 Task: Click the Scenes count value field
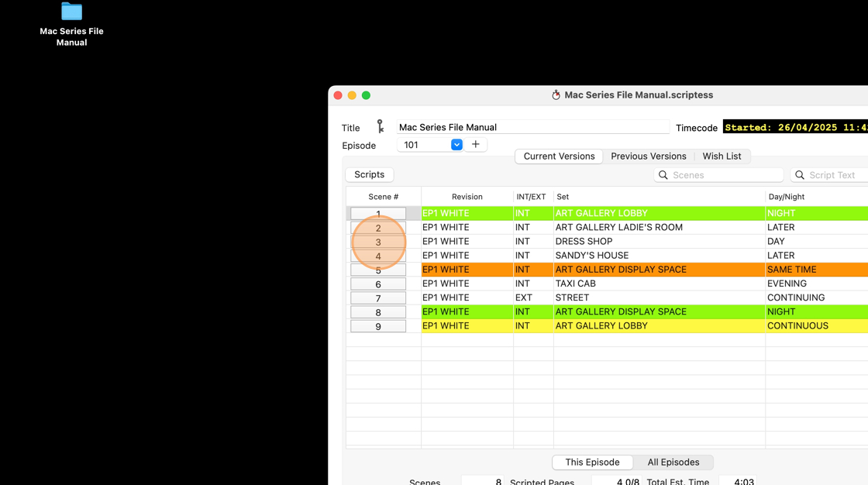[483, 480]
